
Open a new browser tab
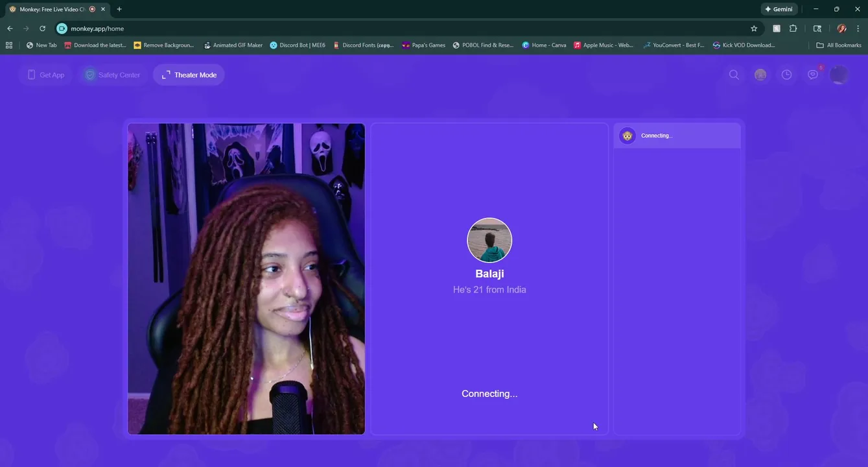click(119, 9)
